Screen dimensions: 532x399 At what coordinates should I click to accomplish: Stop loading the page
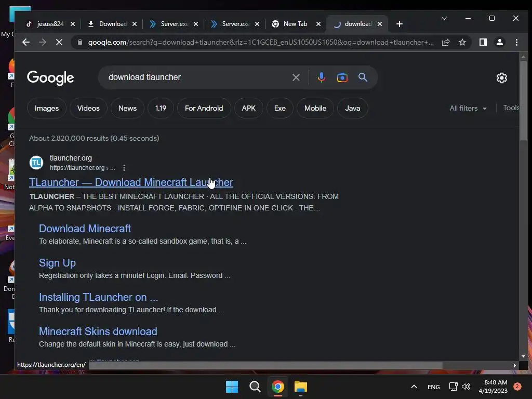coord(59,43)
